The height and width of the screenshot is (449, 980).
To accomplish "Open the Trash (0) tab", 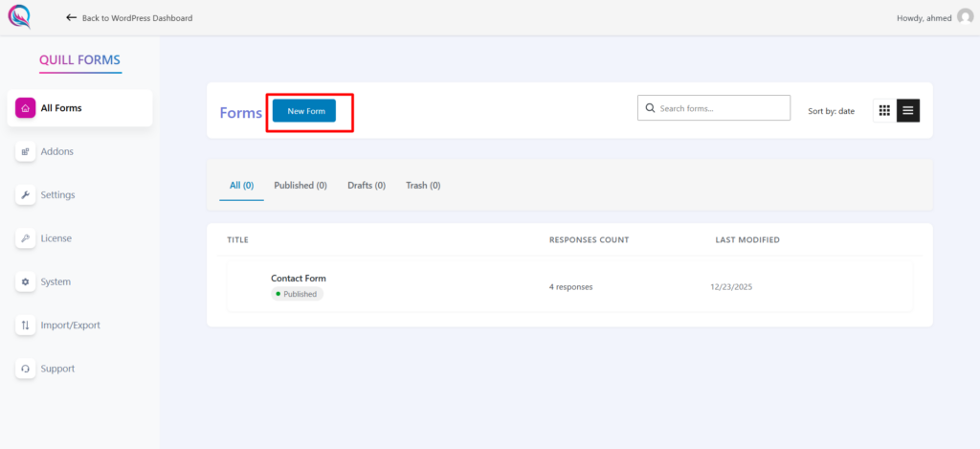I will pyautogui.click(x=423, y=186).
